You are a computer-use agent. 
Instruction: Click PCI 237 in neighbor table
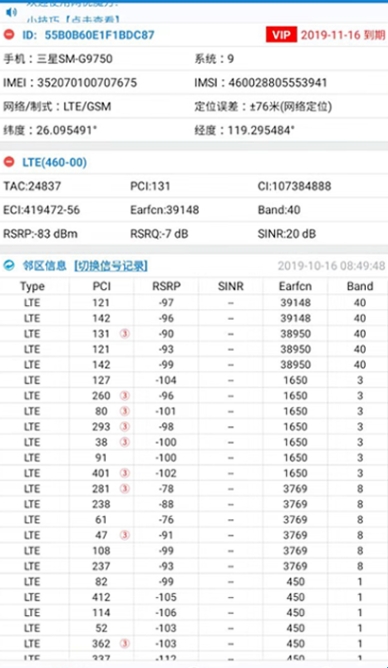[x=101, y=566]
